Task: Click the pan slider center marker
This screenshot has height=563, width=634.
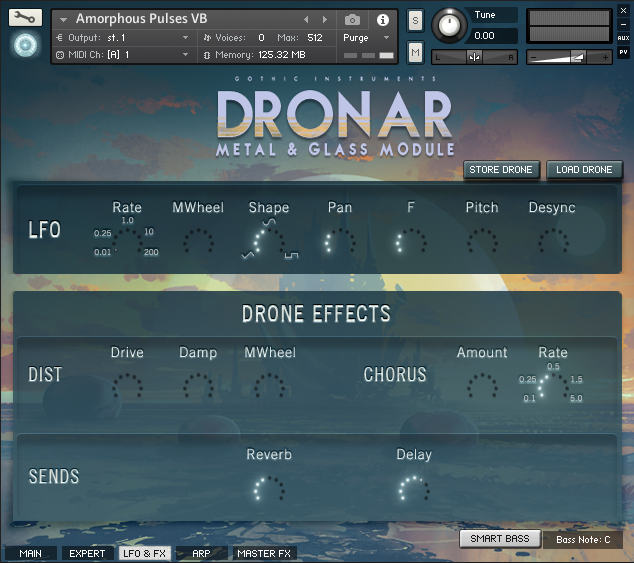Action: pyautogui.click(x=474, y=57)
